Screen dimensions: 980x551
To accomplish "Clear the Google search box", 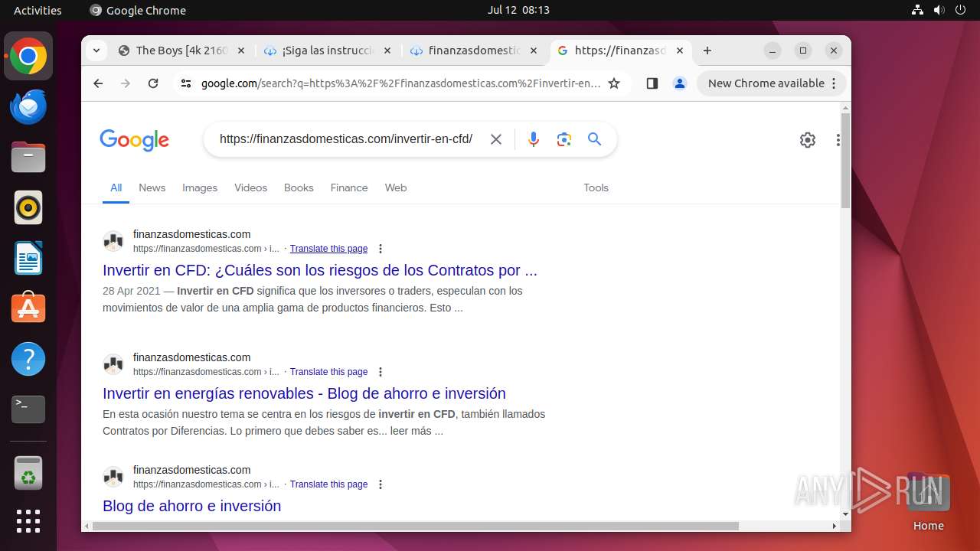I will pyautogui.click(x=496, y=139).
